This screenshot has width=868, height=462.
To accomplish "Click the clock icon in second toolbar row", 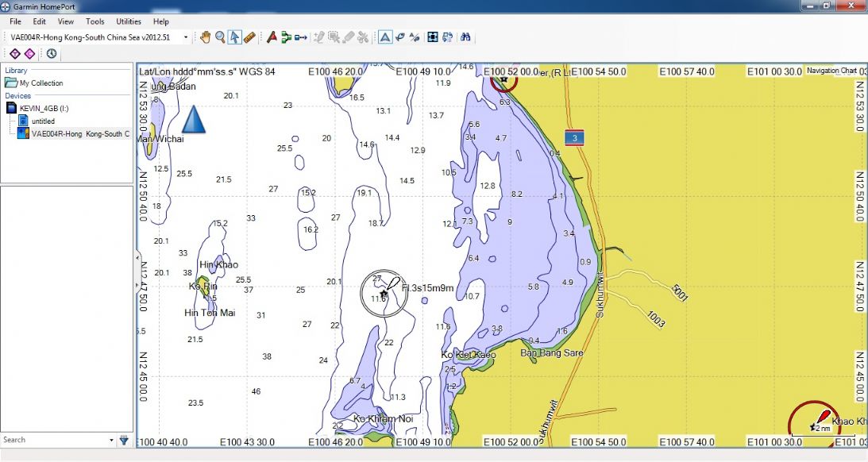I will coord(52,53).
